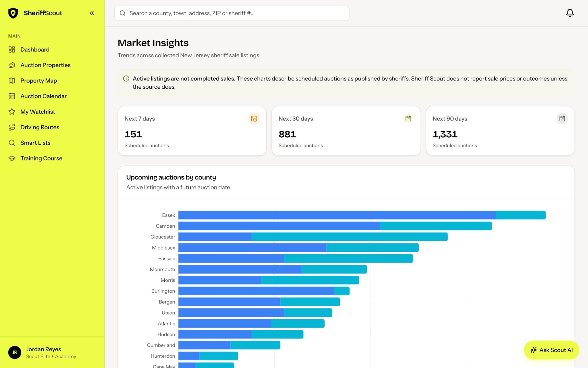Click the Monmouth county label
The height and width of the screenshot is (368, 588).
[162, 269]
